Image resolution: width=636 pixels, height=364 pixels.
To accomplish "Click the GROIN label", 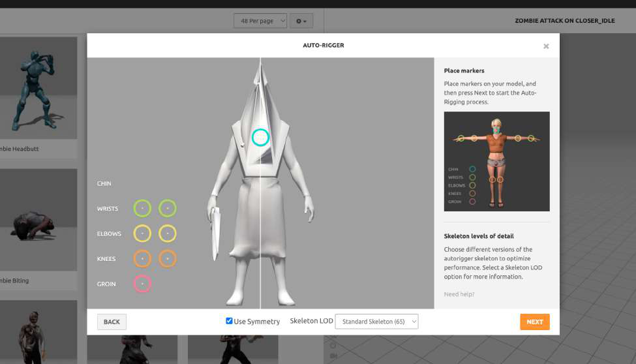I will click(x=106, y=284).
